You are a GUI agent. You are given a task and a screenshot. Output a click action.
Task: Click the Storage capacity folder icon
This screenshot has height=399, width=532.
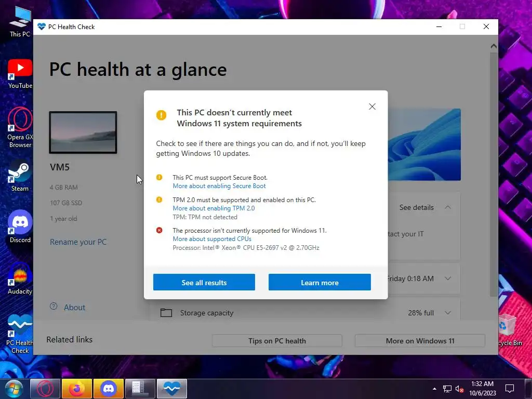click(x=166, y=312)
